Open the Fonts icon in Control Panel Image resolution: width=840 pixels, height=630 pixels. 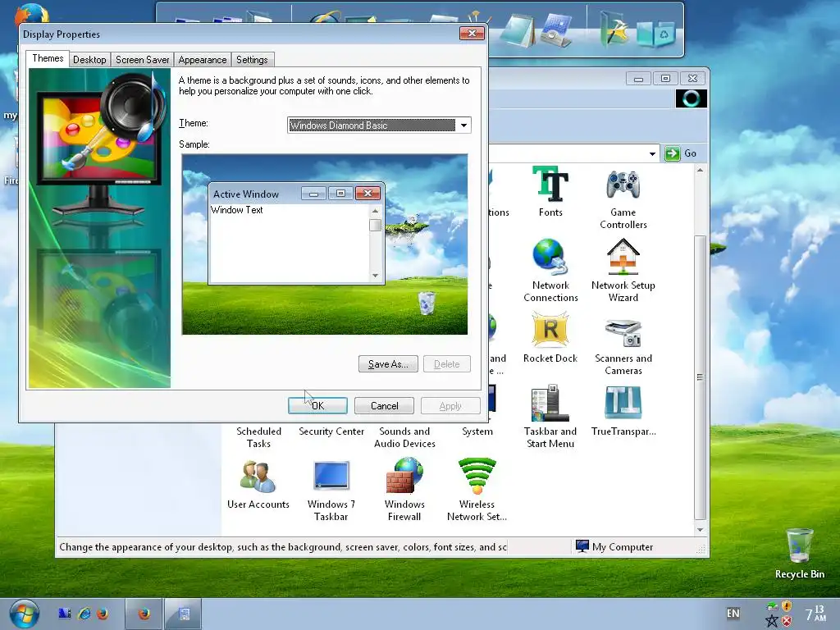pyautogui.click(x=550, y=185)
